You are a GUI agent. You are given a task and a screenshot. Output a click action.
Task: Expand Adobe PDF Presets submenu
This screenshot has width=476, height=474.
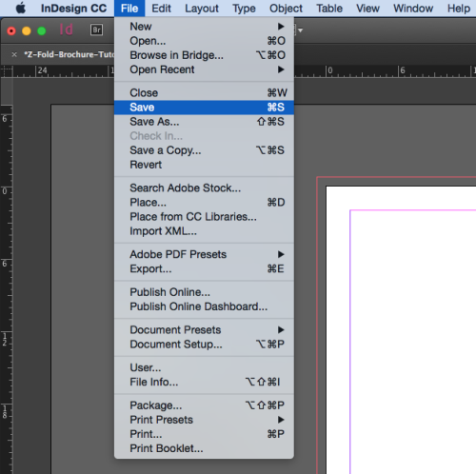pos(204,254)
